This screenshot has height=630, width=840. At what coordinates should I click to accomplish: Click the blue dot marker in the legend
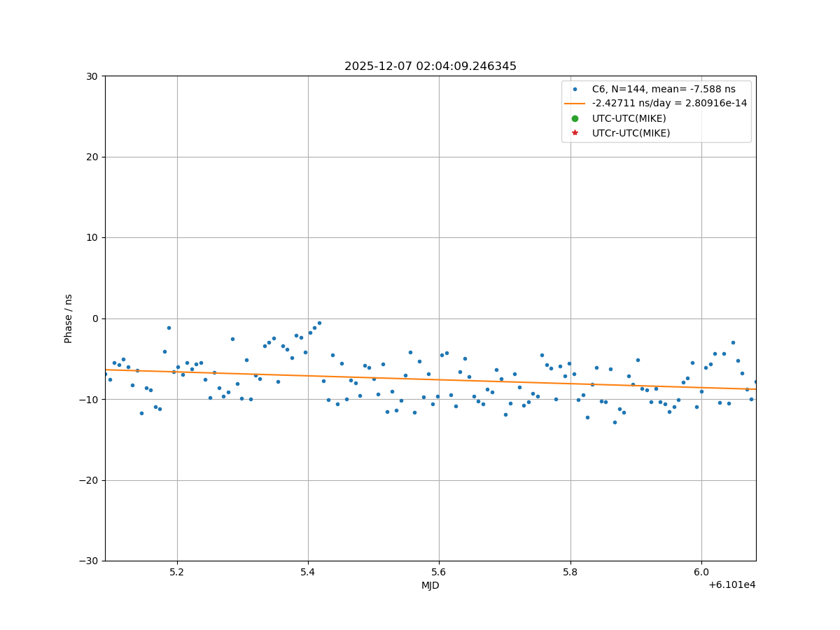(x=575, y=89)
